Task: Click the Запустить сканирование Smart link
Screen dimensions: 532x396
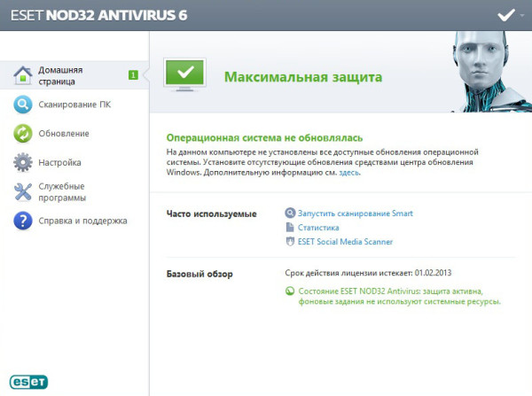Action: 355,214
